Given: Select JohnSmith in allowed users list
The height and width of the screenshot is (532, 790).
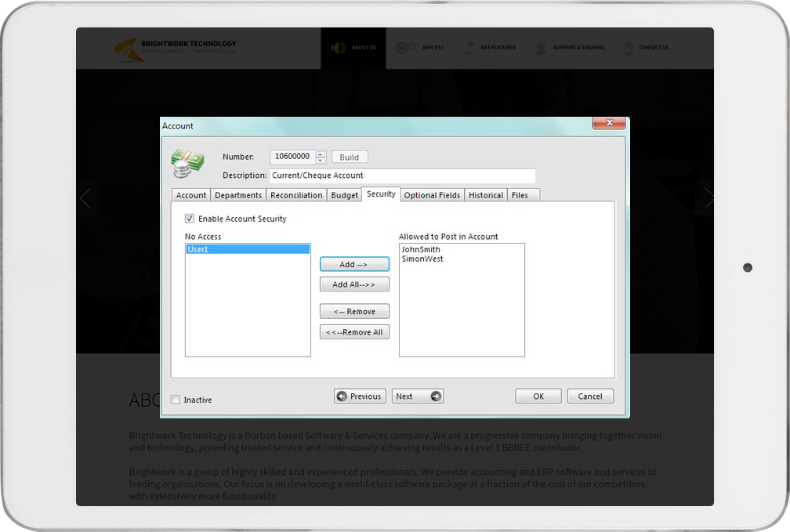Looking at the screenshot, I should coord(421,250).
